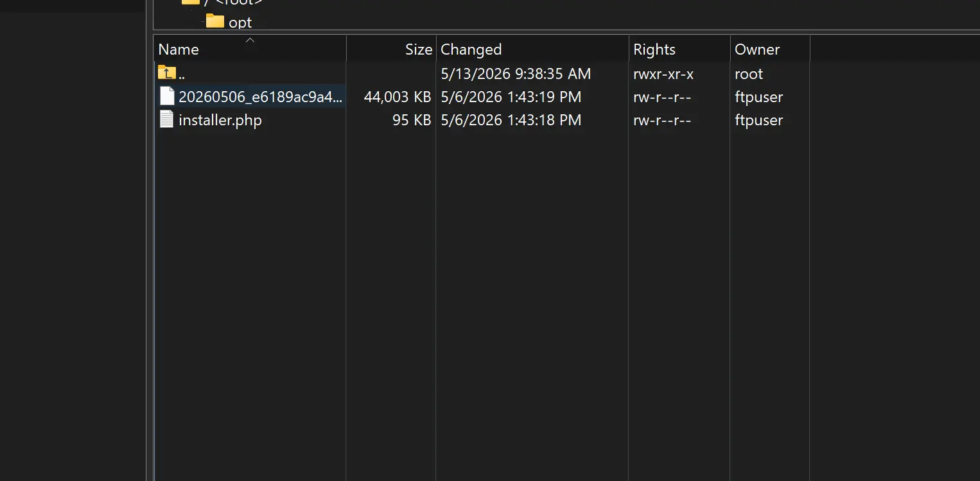Click the 5/13/2026 9:38:35 AM date
Screen dimensions: 980x481
pyautogui.click(x=516, y=74)
